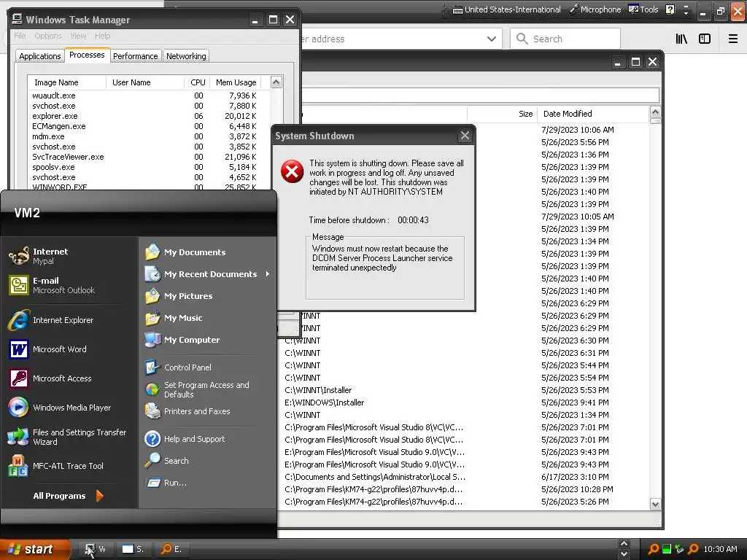
Task: Click United States-International keyboard indicator
Action: [x=506, y=9]
